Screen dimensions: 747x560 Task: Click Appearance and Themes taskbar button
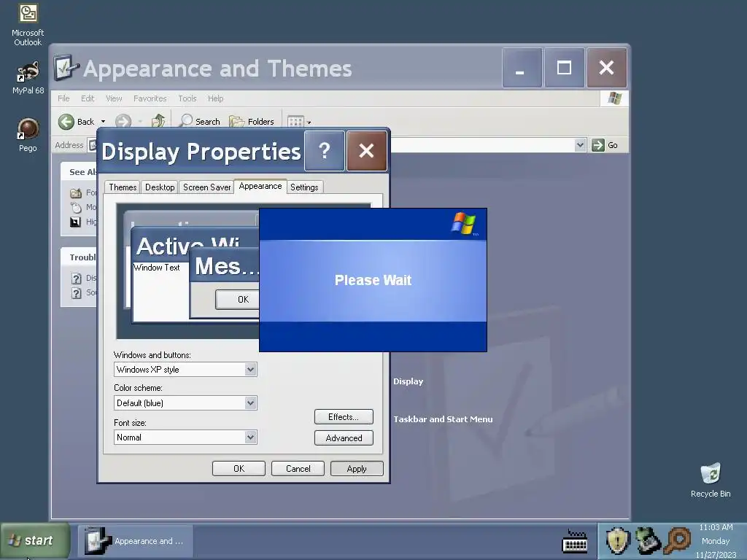(x=135, y=541)
